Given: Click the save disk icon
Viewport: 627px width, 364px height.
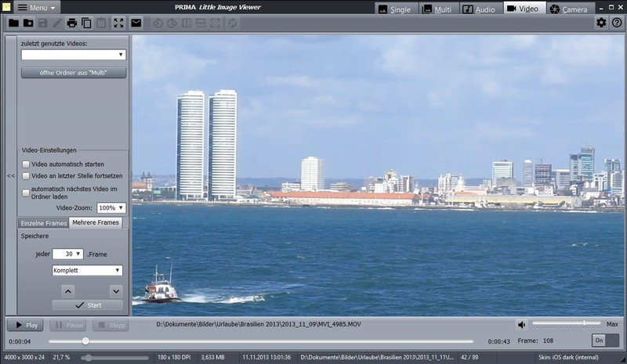Looking at the screenshot, I should tap(43, 23).
